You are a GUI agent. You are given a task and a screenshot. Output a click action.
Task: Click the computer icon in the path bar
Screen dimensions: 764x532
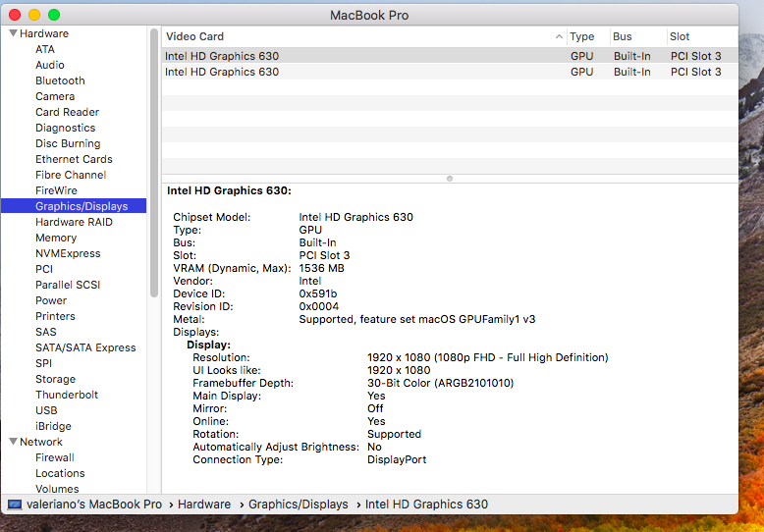point(15,505)
